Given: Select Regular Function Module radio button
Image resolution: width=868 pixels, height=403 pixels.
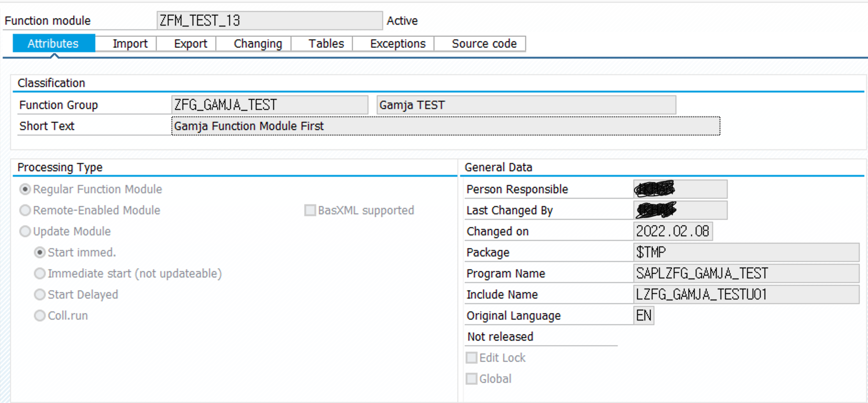Looking at the screenshot, I should point(25,189).
